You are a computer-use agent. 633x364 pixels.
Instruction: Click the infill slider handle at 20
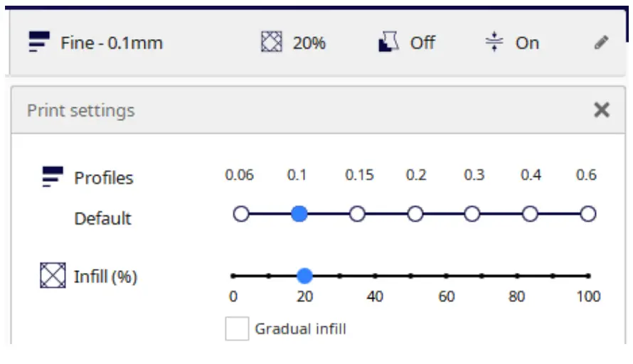tap(304, 276)
